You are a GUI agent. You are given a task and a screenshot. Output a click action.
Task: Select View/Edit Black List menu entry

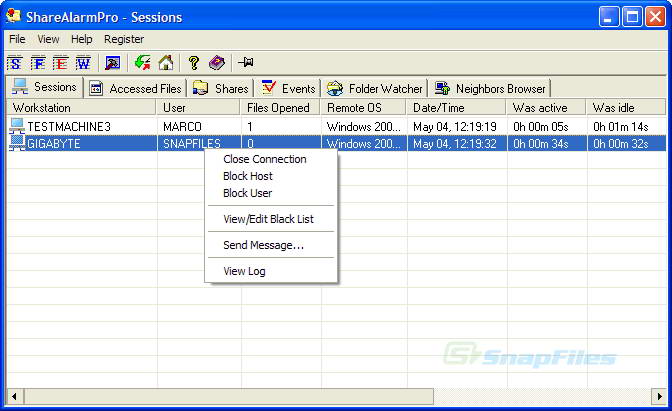point(271,219)
